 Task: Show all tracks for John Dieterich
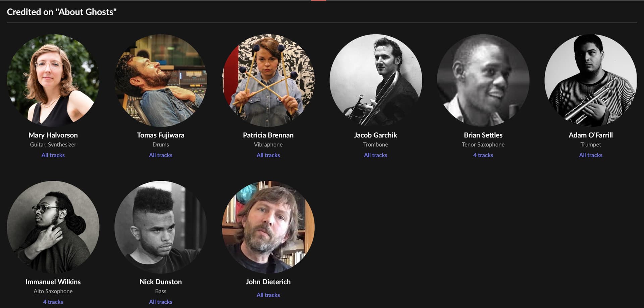pos(268,295)
